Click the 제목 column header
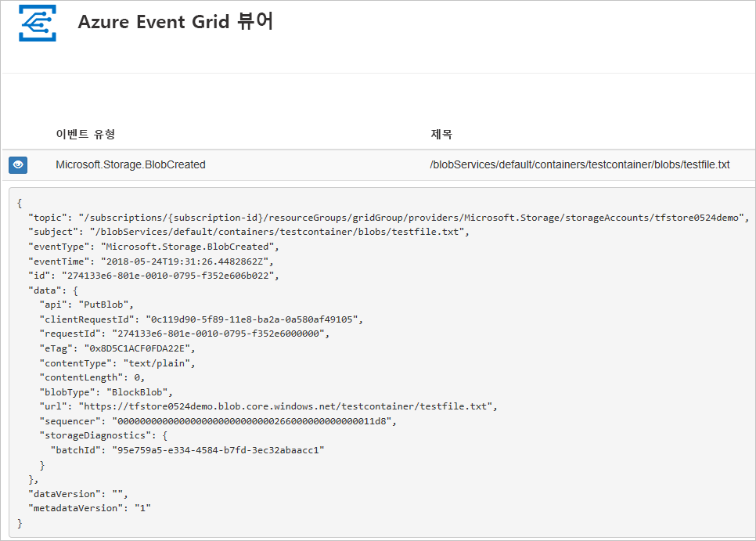Viewport: 756px width, 541px height. [441, 134]
